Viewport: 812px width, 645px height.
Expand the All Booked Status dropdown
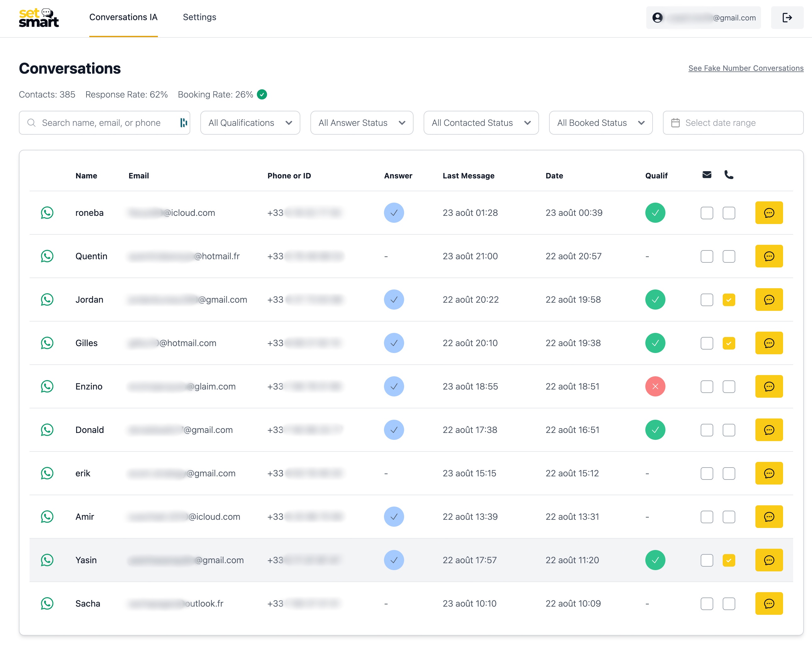[600, 123]
